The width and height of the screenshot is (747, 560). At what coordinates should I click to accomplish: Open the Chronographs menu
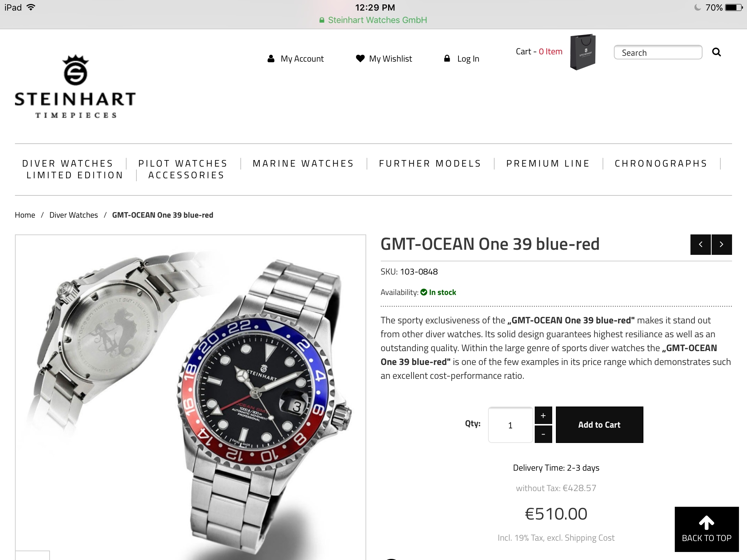(x=661, y=163)
